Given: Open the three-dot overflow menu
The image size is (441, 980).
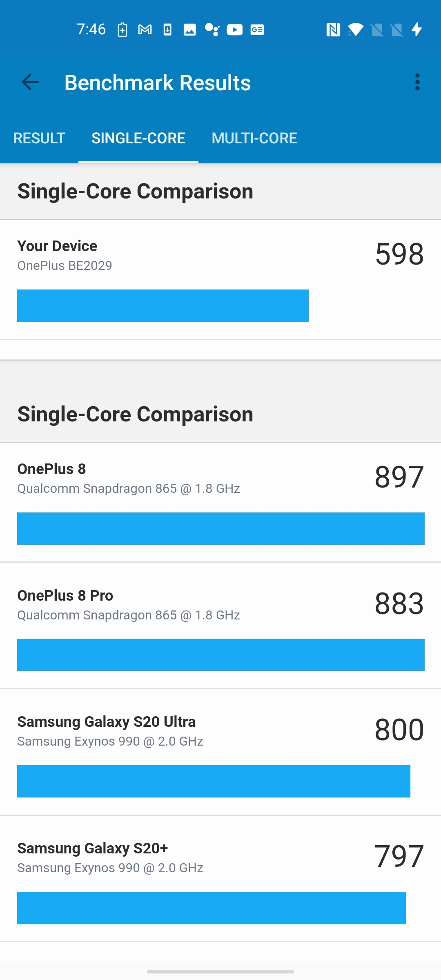Looking at the screenshot, I should click(417, 82).
